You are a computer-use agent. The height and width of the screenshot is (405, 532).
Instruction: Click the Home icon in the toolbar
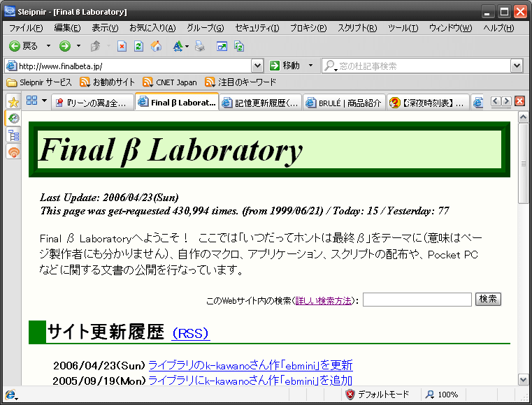coord(156,46)
